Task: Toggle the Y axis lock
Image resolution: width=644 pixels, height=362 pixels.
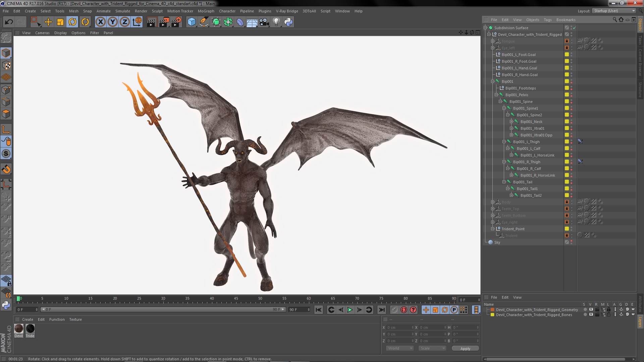Action: tap(113, 22)
